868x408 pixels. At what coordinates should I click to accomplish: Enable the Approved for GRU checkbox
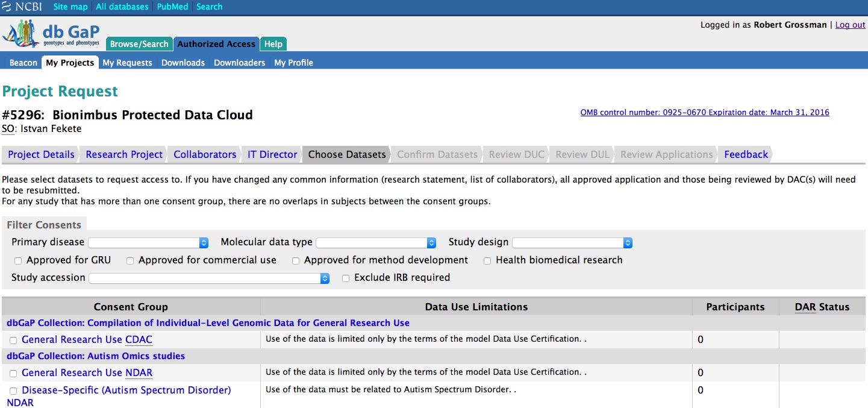coord(18,261)
